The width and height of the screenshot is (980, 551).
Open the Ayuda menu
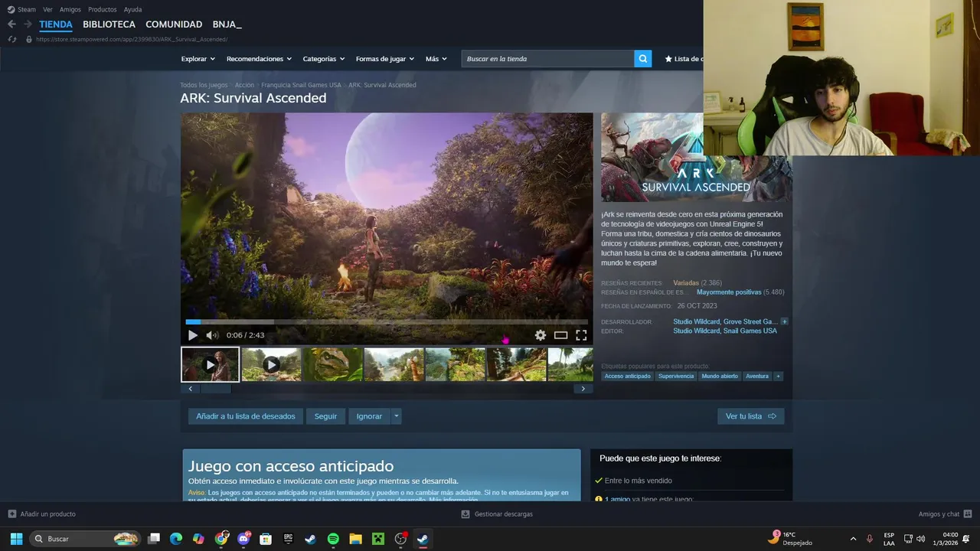pos(132,9)
